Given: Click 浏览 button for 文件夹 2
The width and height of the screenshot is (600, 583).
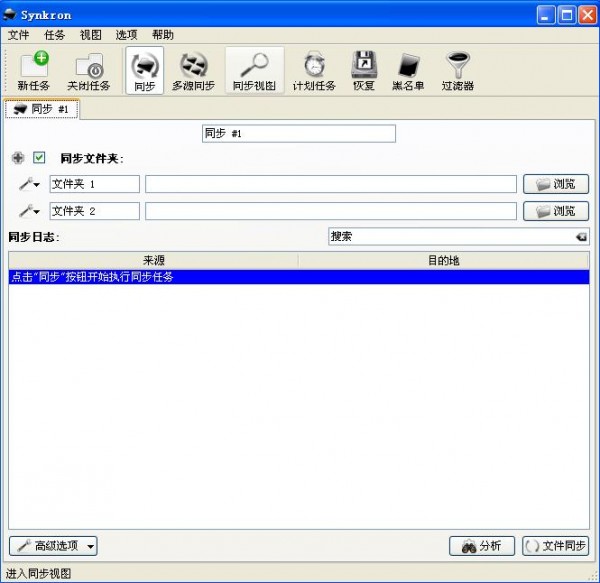Looking at the screenshot, I should pos(556,211).
